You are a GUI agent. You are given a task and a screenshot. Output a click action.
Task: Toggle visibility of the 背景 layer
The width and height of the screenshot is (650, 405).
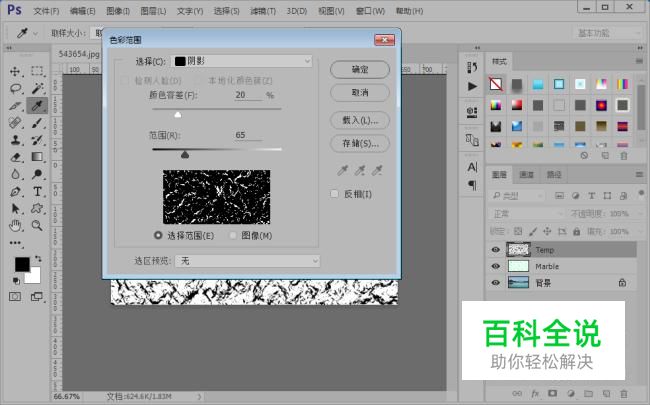tap(496, 283)
